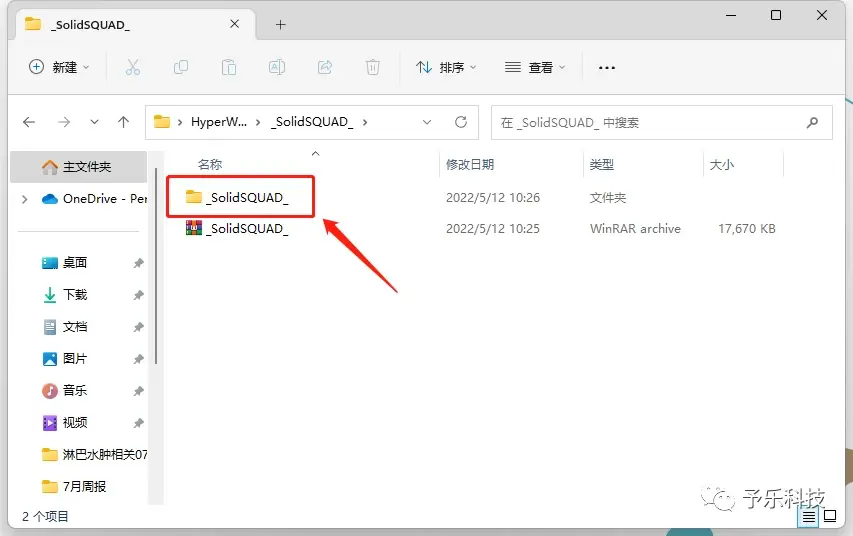
Task: Select 主文件夹 in sidebar
Action: point(78,167)
